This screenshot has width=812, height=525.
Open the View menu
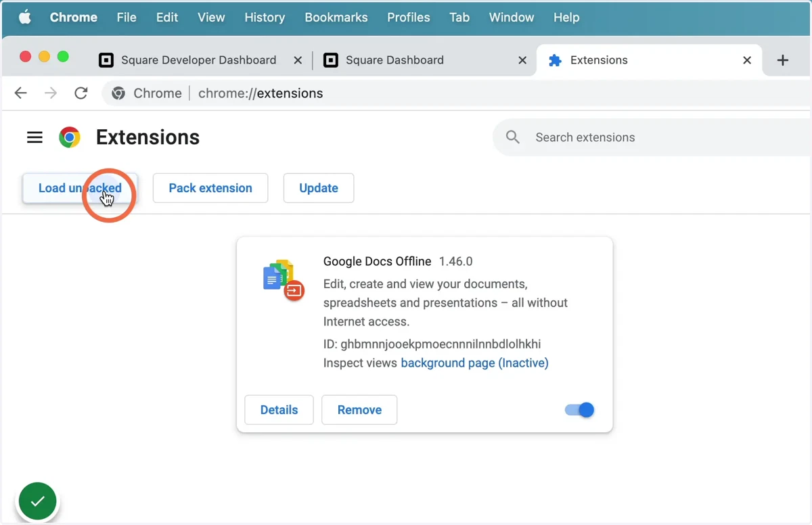coord(211,18)
